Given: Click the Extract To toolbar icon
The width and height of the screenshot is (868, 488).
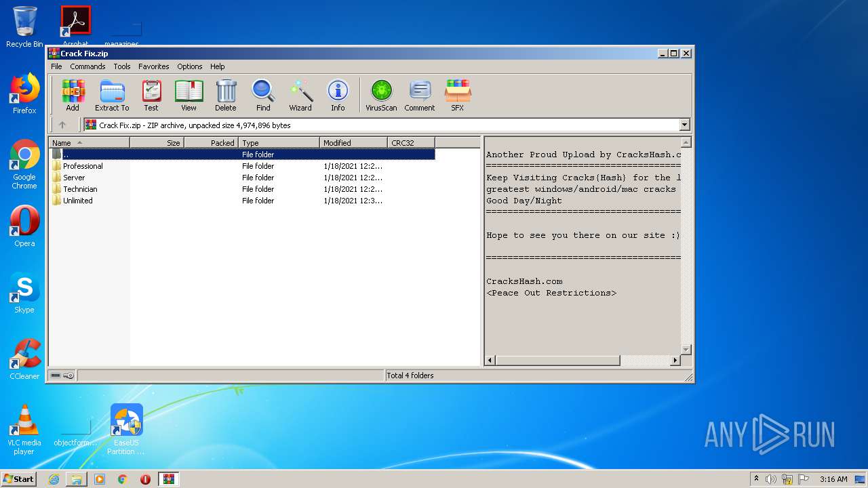Looking at the screenshot, I should [112, 95].
